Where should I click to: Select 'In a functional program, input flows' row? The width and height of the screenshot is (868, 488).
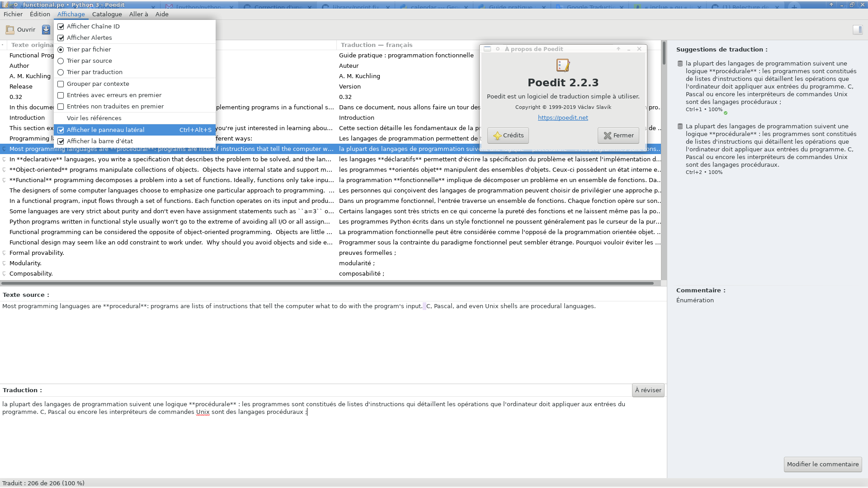(x=172, y=201)
